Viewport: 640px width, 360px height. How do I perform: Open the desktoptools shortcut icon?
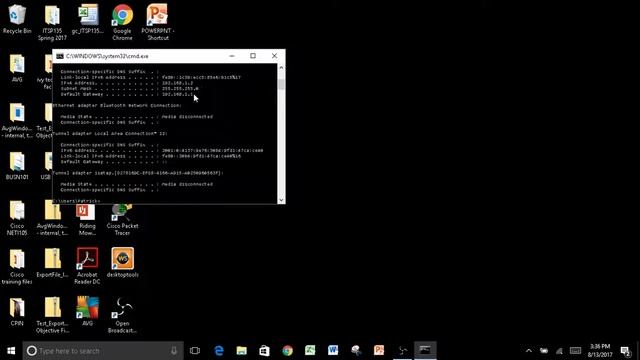122,263
